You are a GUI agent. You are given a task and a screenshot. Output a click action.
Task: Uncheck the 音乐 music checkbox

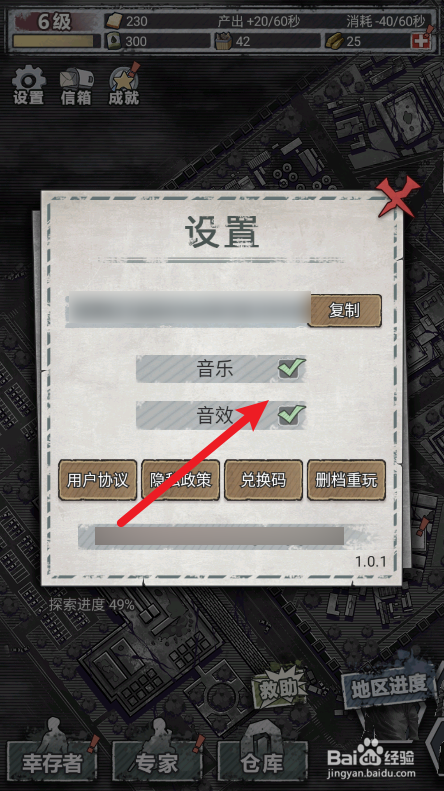click(291, 369)
